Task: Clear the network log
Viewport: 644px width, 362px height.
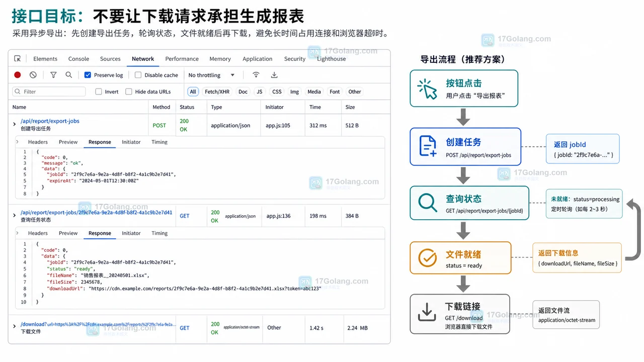Action: pos(33,75)
